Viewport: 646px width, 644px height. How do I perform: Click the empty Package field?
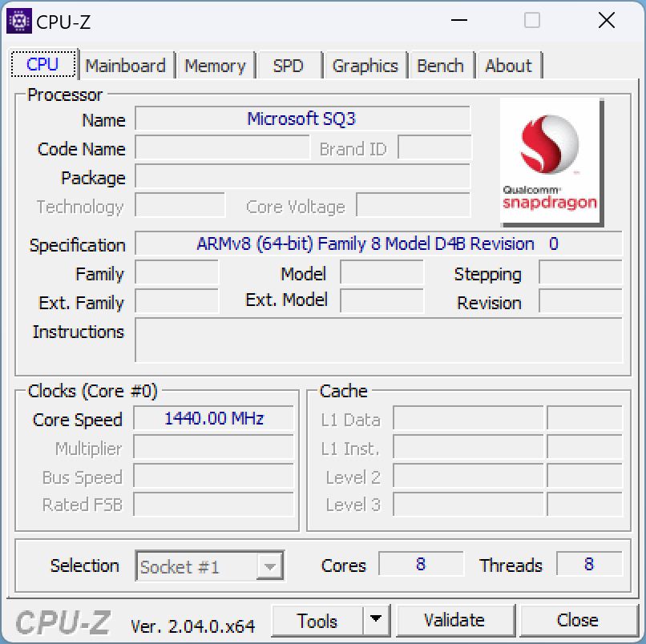(302, 176)
